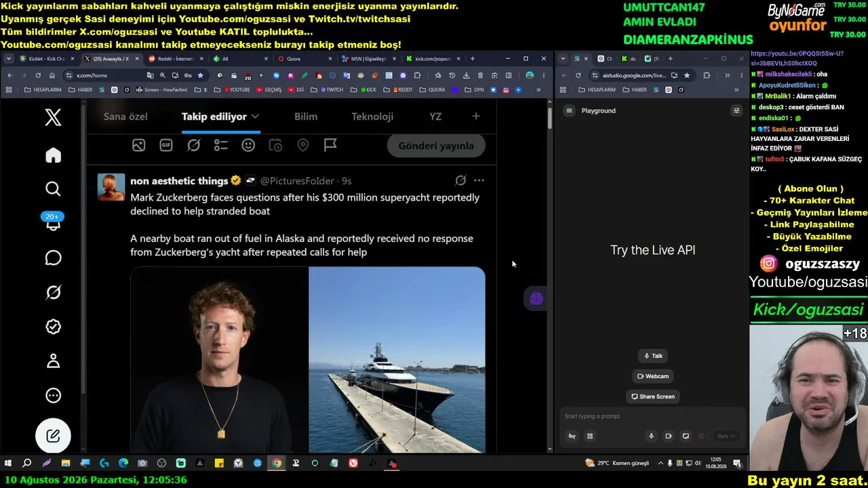This screenshot has height=488, width=868.
Task: Tag a location on the post
Action: [303, 145]
